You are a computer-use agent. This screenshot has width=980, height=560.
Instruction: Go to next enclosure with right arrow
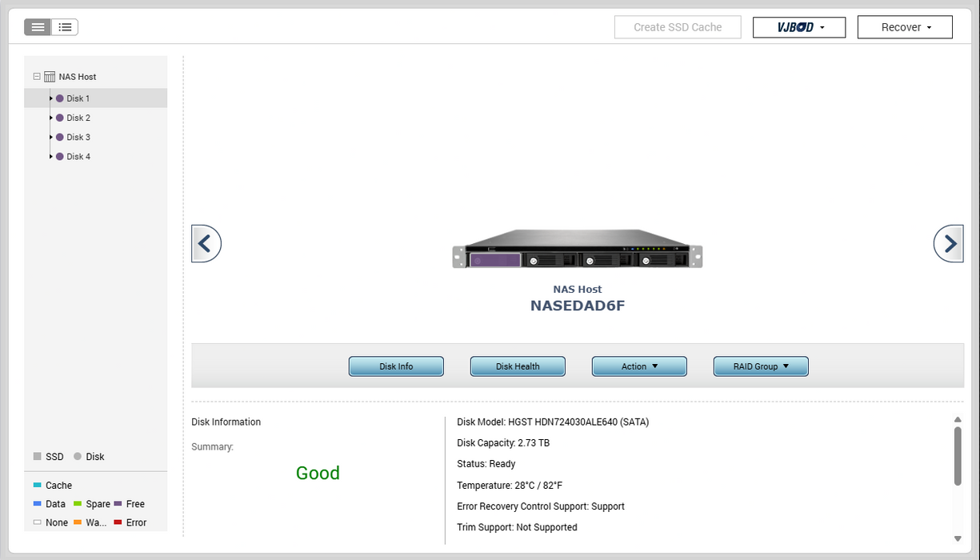tap(949, 243)
